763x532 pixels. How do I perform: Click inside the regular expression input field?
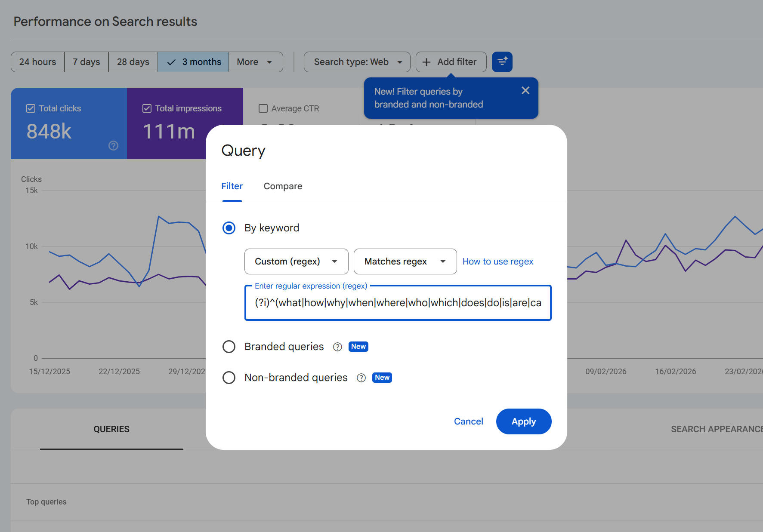pos(397,302)
